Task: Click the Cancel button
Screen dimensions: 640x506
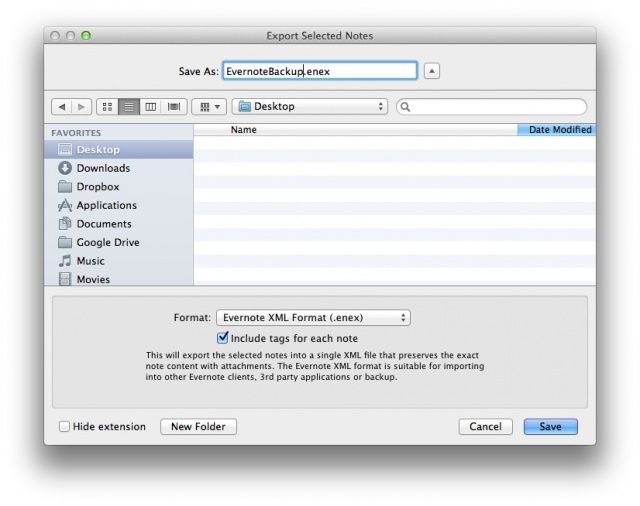Action: pyautogui.click(x=485, y=426)
